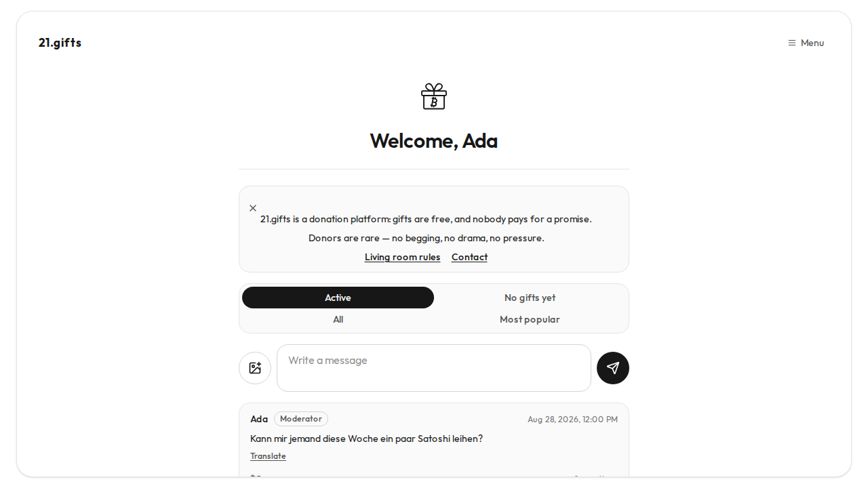The image size is (868, 488).
Task: Click the Welcome, Ada heading
Action: tap(434, 140)
